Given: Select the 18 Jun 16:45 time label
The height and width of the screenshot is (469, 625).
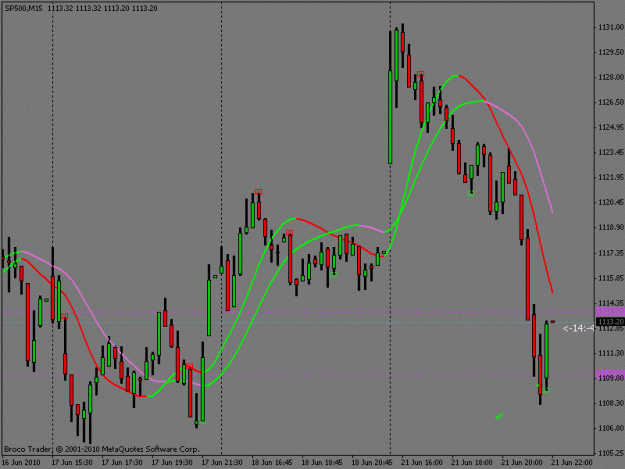Looking at the screenshot, I should (x=272, y=462).
